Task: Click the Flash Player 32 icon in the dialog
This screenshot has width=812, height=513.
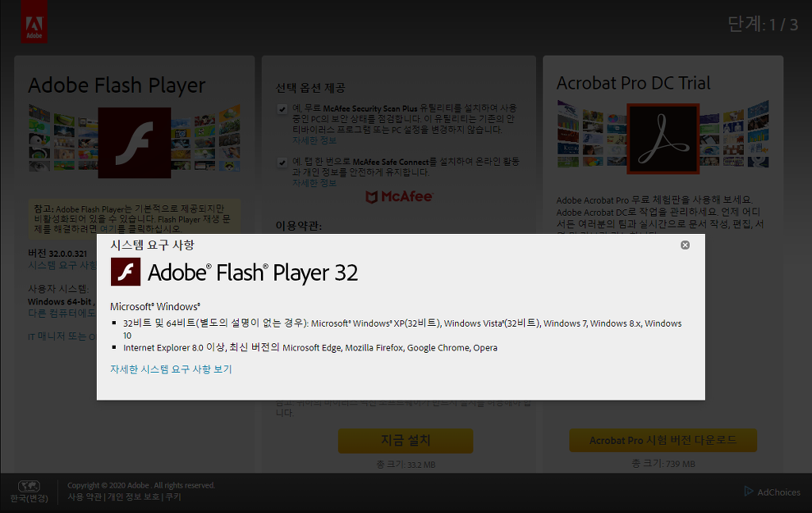Action: tap(125, 272)
